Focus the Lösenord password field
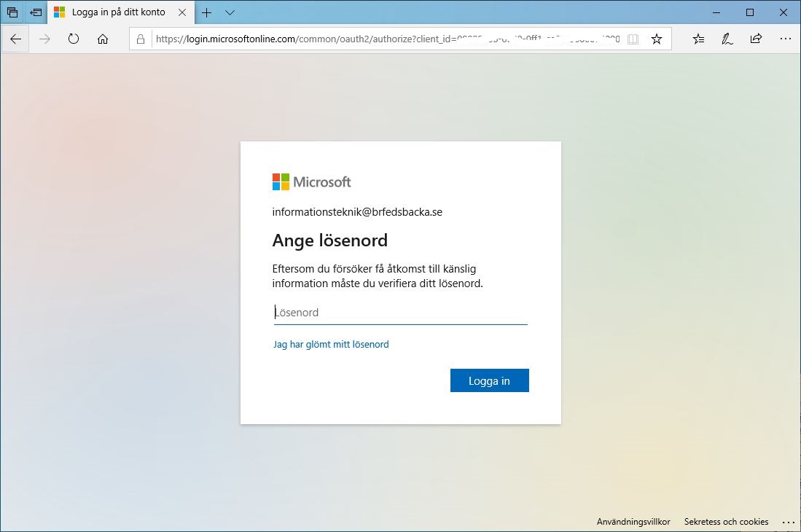Viewport: 801px width, 532px height. [x=401, y=313]
